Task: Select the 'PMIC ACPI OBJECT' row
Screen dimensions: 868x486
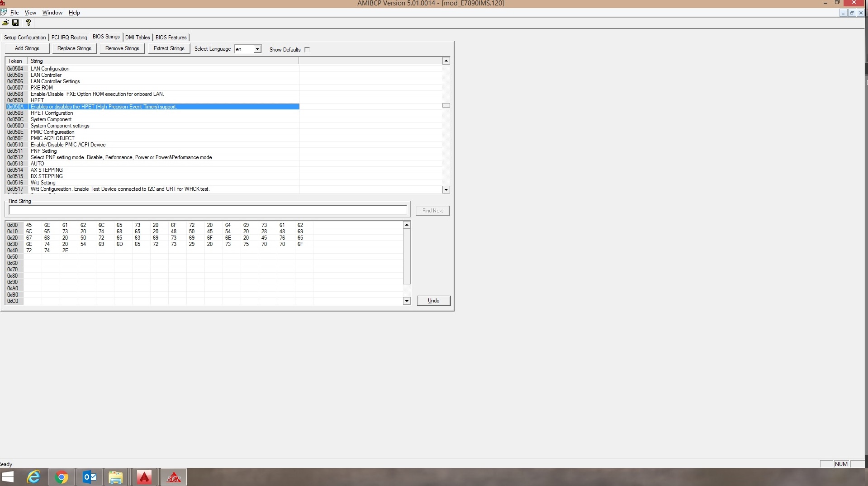Action: click(x=152, y=138)
